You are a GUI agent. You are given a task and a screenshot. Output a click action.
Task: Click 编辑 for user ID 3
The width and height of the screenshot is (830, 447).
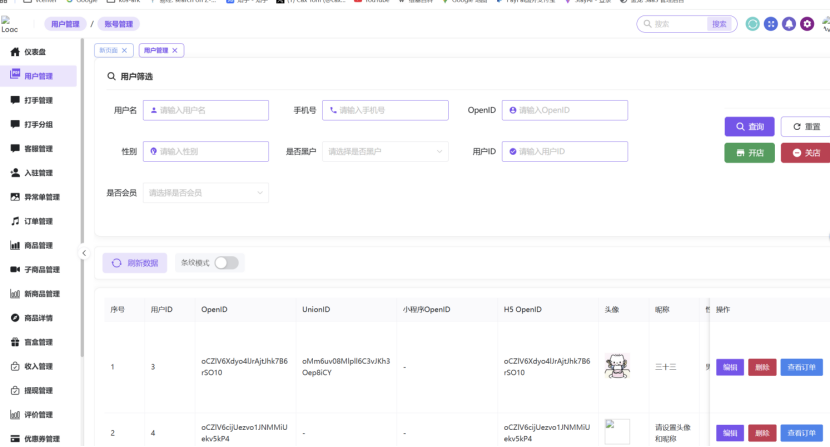click(730, 367)
